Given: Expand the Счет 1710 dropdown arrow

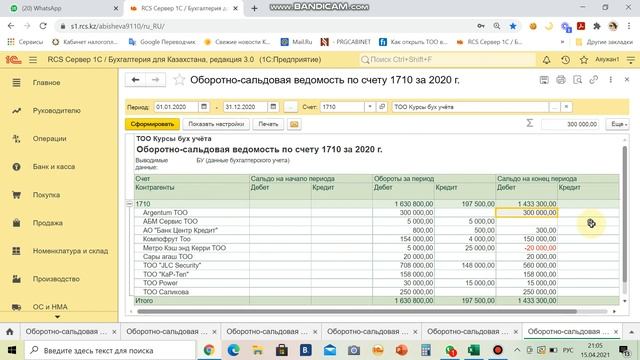Looking at the screenshot, I should (369, 107).
